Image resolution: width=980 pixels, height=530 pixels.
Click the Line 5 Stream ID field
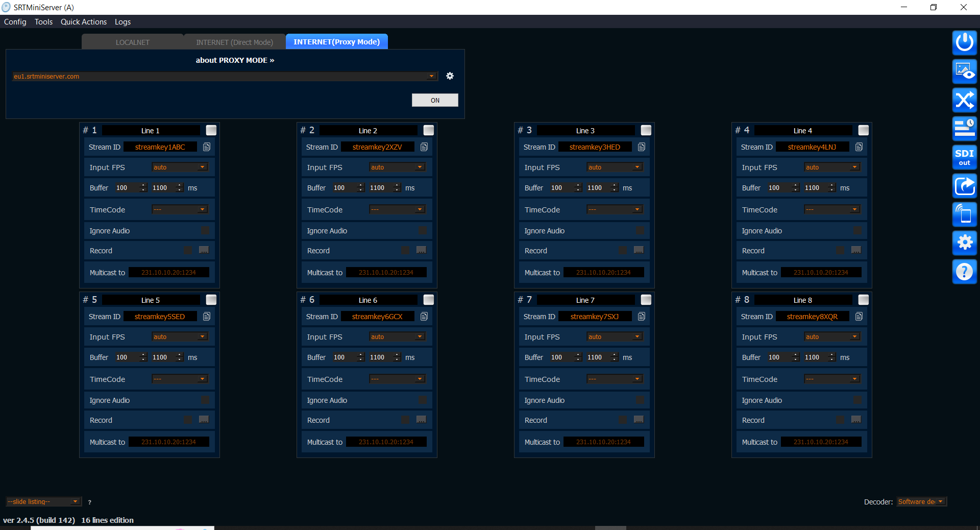click(160, 317)
